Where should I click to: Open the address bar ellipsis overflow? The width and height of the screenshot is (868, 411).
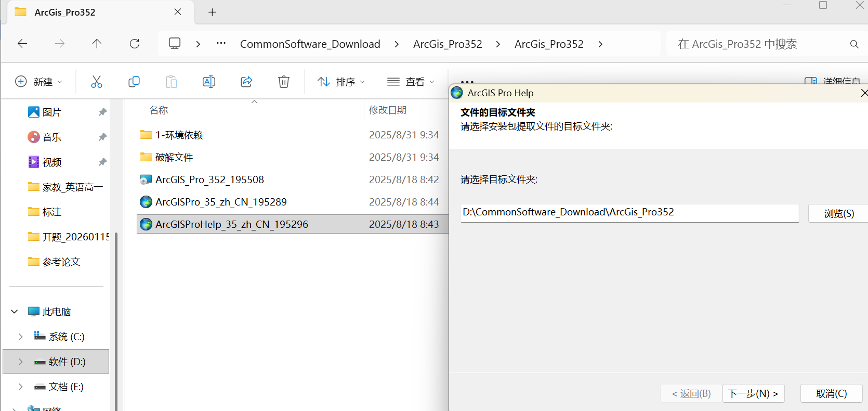coord(221,43)
